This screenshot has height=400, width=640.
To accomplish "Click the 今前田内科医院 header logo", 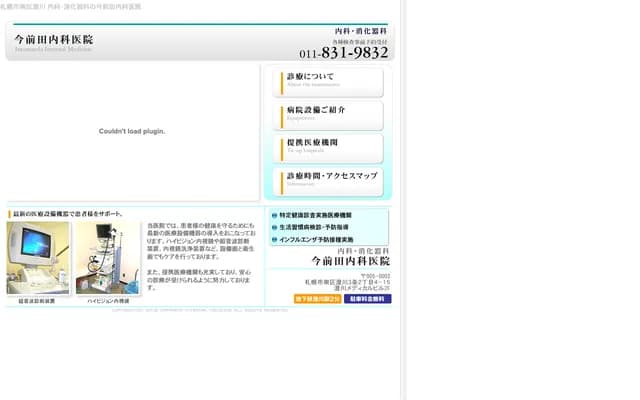I will click(55, 42).
